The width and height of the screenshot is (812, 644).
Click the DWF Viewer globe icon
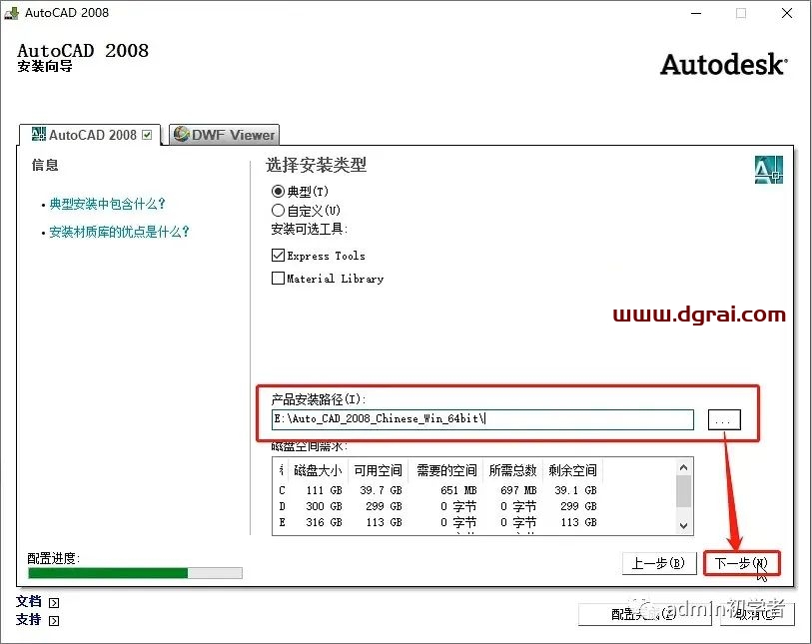[x=181, y=134]
